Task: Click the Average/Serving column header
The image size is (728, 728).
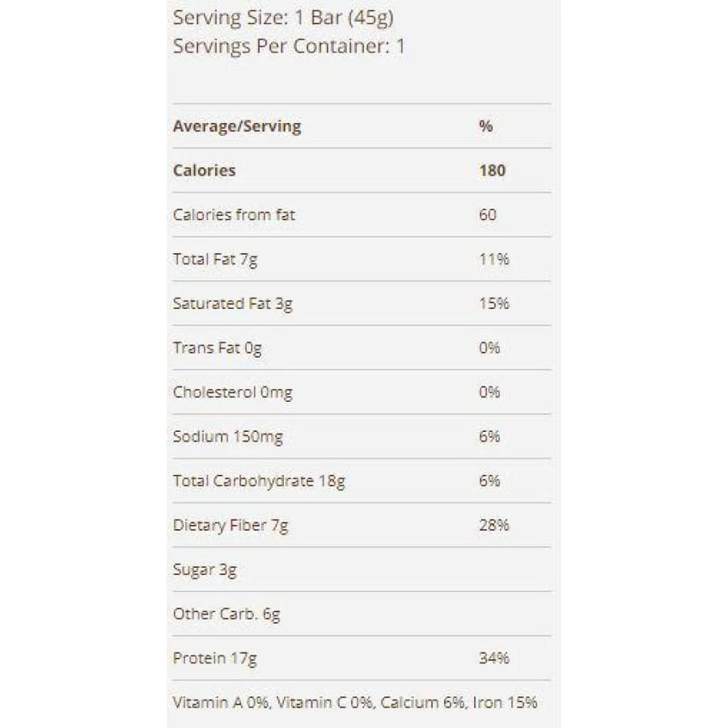Action: (x=237, y=126)
